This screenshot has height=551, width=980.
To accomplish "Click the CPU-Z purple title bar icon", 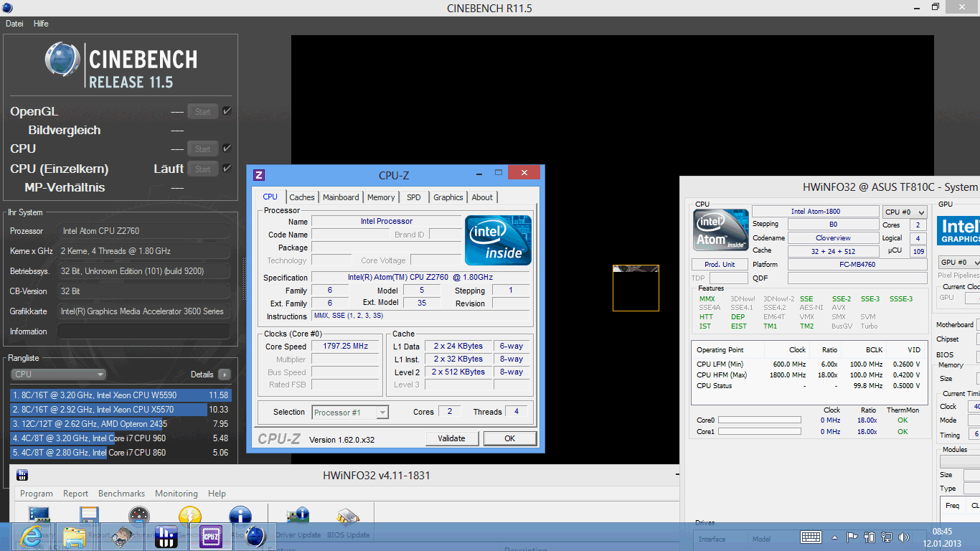I will point(260,174).
